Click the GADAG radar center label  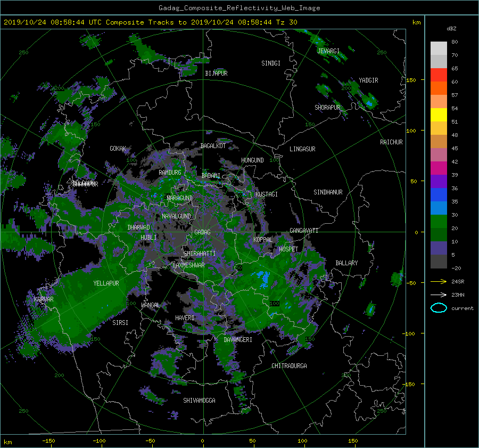click(x=203, y=232)
